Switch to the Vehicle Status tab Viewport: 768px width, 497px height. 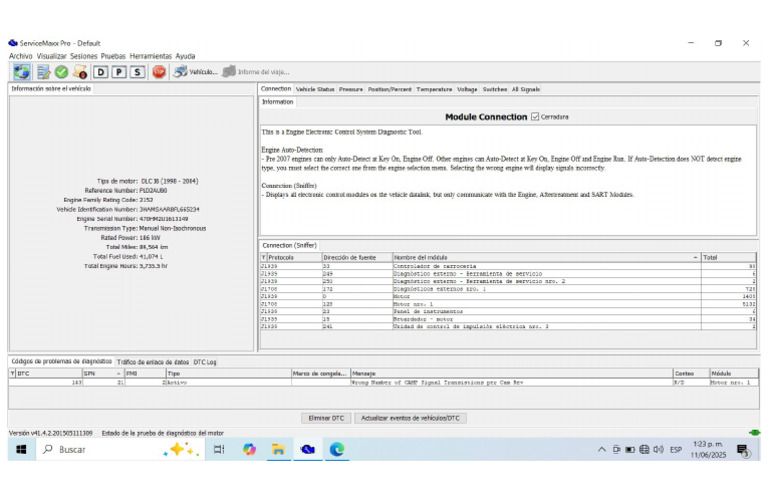click(315, 89)
